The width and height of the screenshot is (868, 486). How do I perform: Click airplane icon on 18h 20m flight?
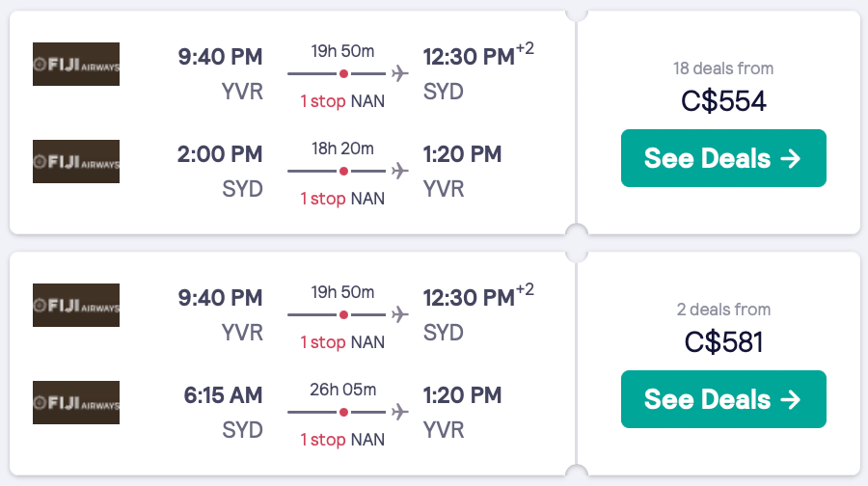pos(400,171)
